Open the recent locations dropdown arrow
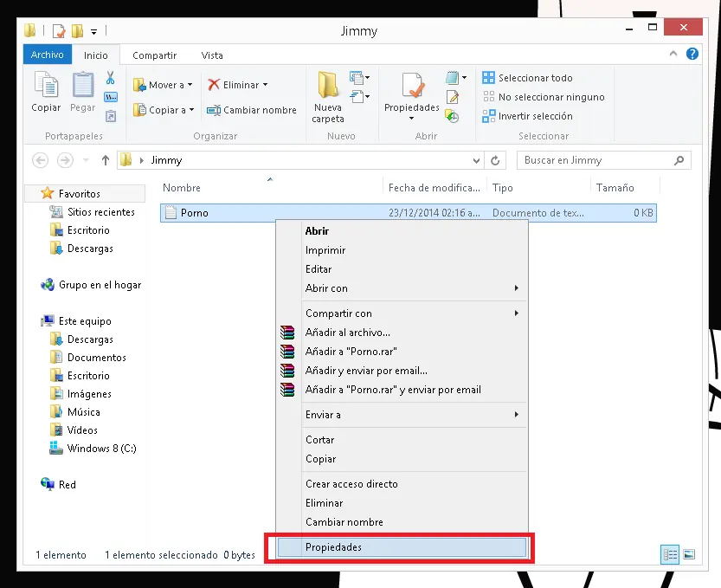This screenshot has height=588, width=721. (86, 160)
